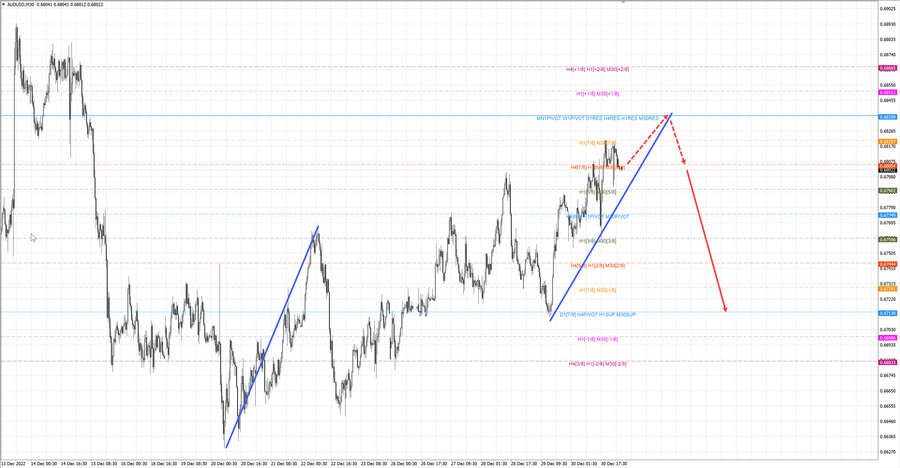Click the 19 Dec 08:30 time label
This screenshot has height=468, width=900.
click(193, 463)
